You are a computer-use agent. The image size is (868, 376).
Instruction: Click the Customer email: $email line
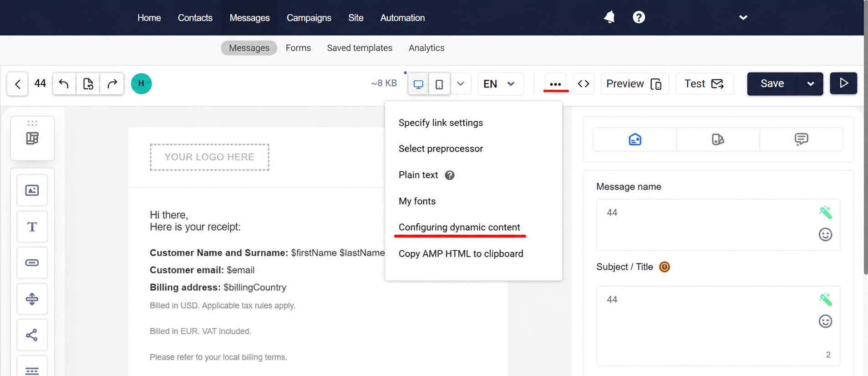[x=202, y=270]
